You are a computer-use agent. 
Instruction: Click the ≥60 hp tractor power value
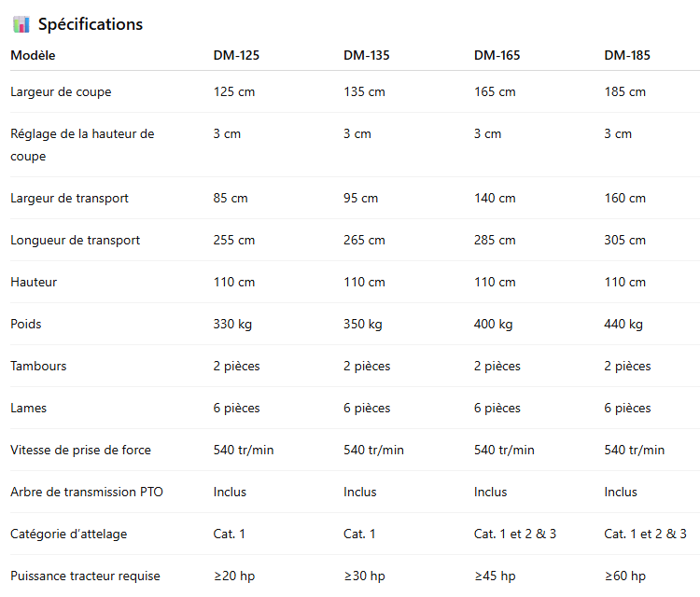click(x=625, y=576)
